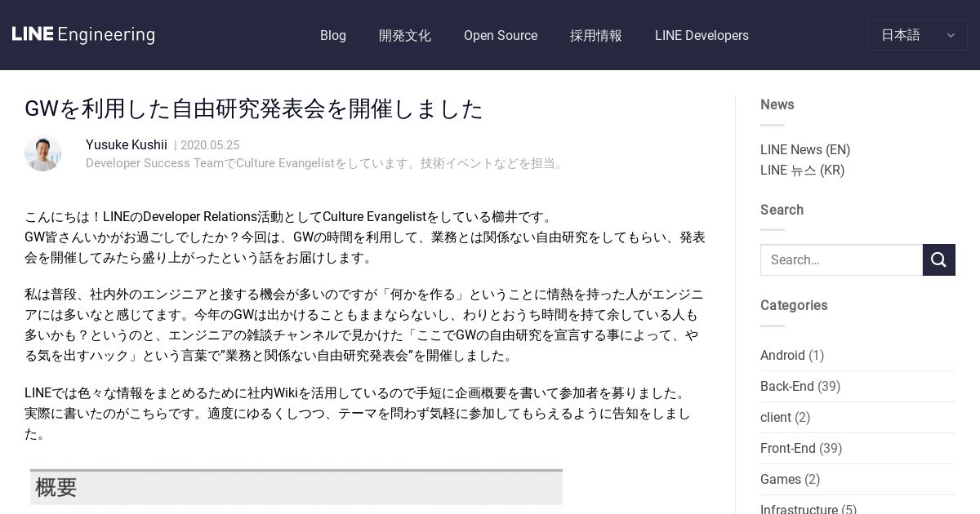
Task: Click the post date 2020.05.25
Action: (210, 145)
